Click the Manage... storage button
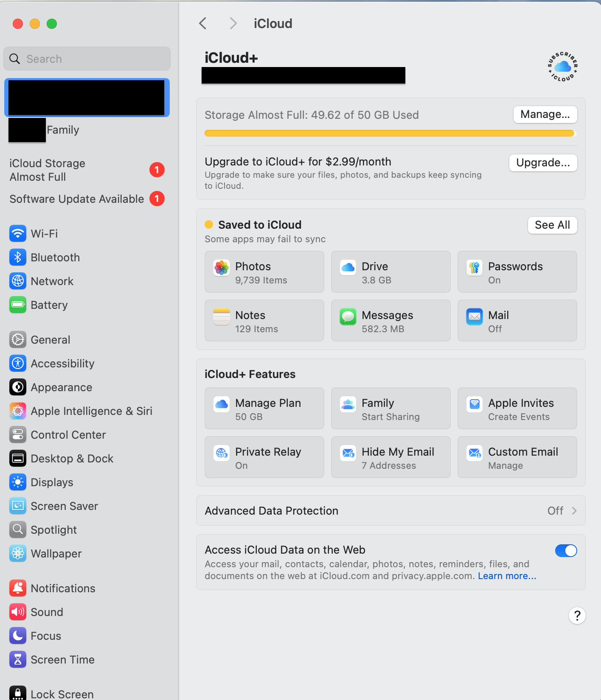Screen dimensions: 601x700 click(x=545, y=115)
